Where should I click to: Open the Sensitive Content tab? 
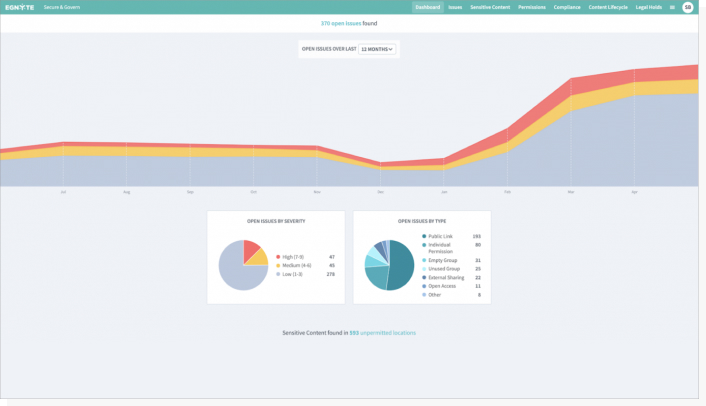coord(490,7)
